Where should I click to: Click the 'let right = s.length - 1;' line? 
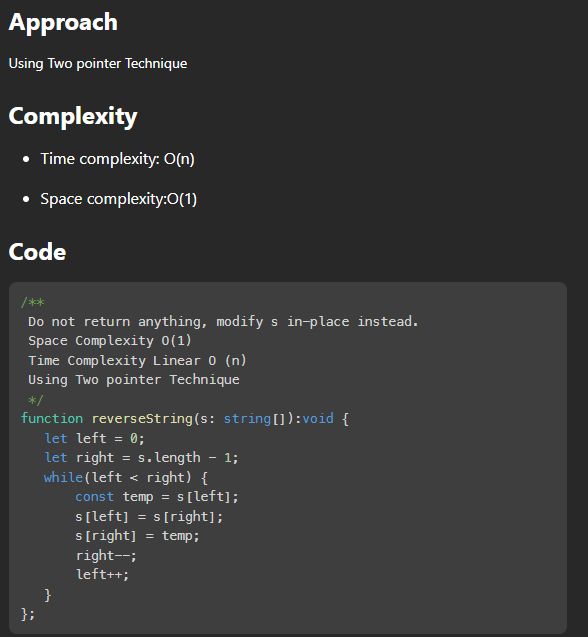pyautogui.click(x=141, y=458)
